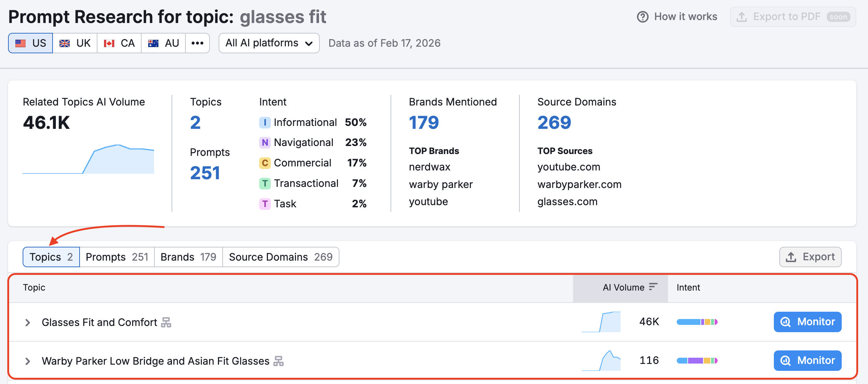The height and width of the screenshot is (384, 868).
Task: Expand the Glasses Fit and Comfort row
Action: coord(27,322)
